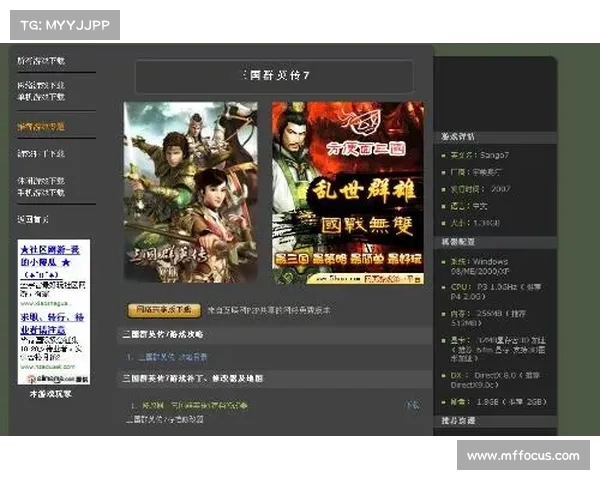Select the release year 2007 in game info
The width and height of the screenshot is (600, 480).
pyautogui.click(x=501, y=189)
